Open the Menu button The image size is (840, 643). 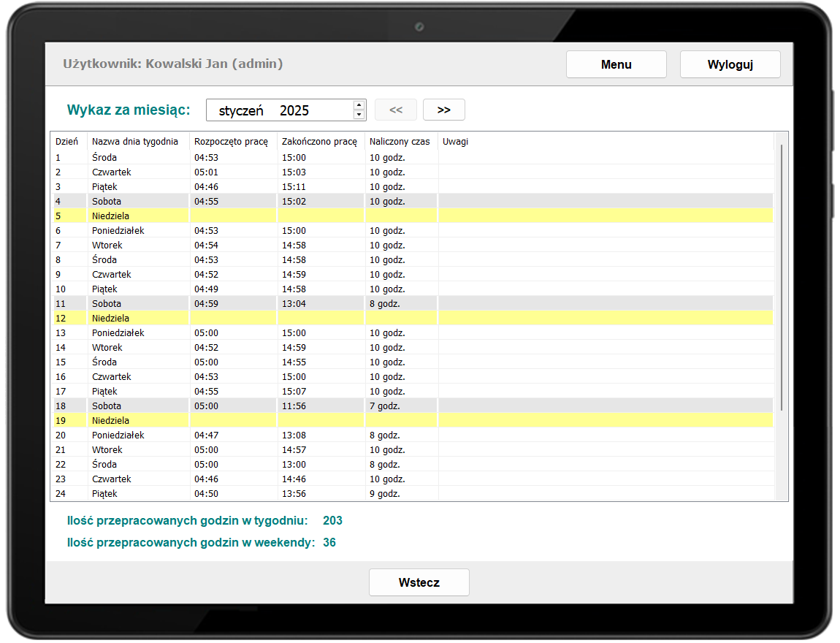coord(616,64)
